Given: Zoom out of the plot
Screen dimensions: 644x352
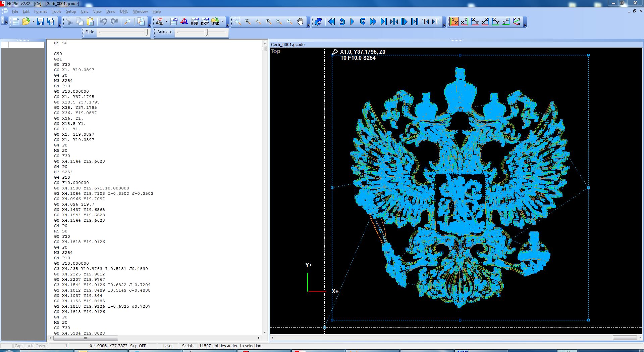Looking at the screenshot, I should point(289,22).
